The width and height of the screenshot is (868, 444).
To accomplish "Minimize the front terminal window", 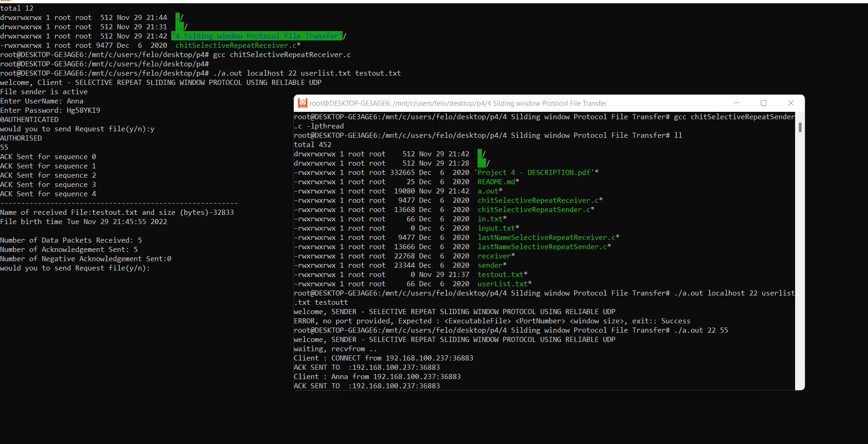I will pos(736,103).
